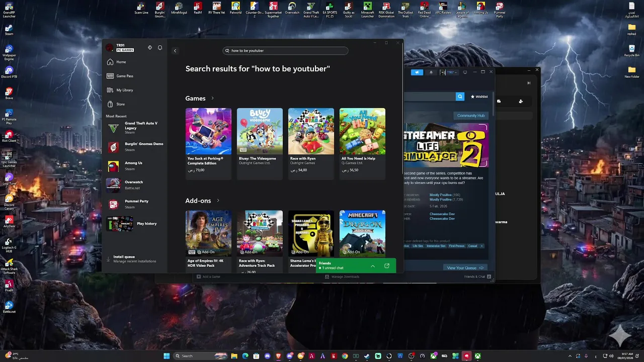Click the Life Sim tag in Steam
The image size is (644, 362).
pyautogui.click(x=418, y=246)
